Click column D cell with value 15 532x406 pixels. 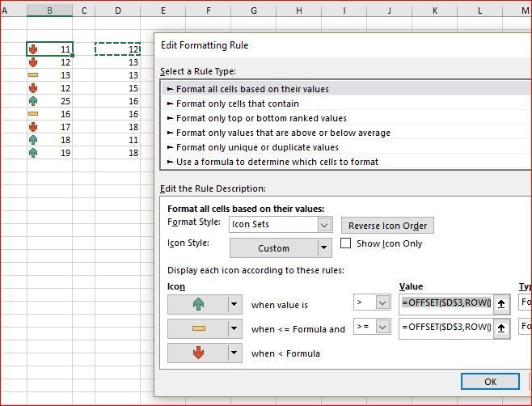tap(118, 88)
